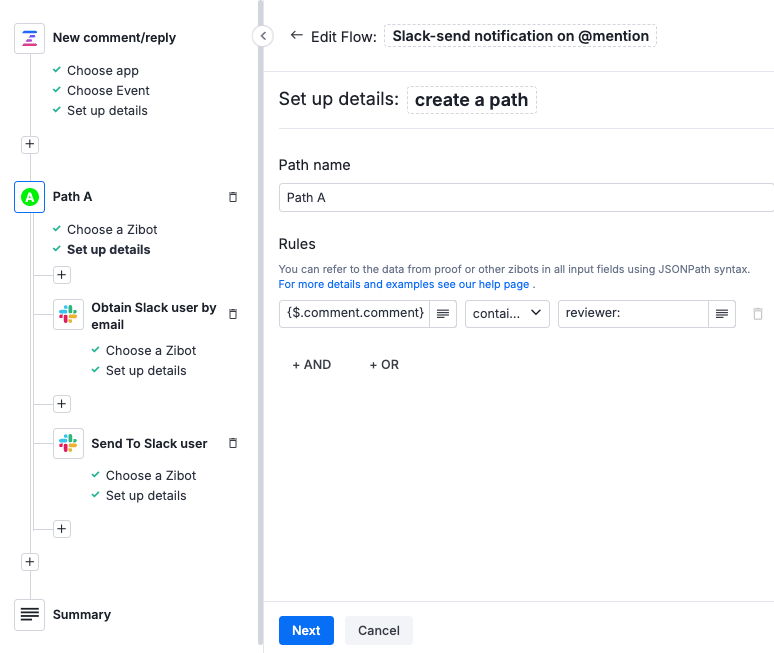Select Choose app under New comment/reply

click(103, 71)
